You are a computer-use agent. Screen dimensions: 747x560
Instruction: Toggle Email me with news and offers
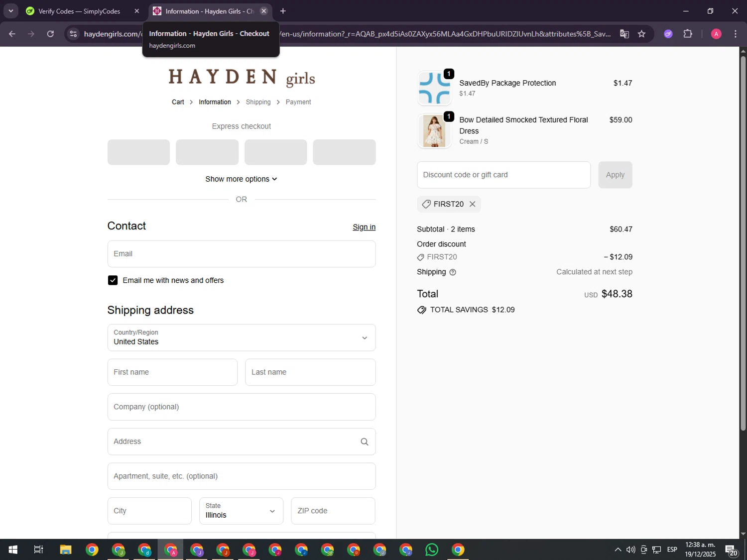113,281
